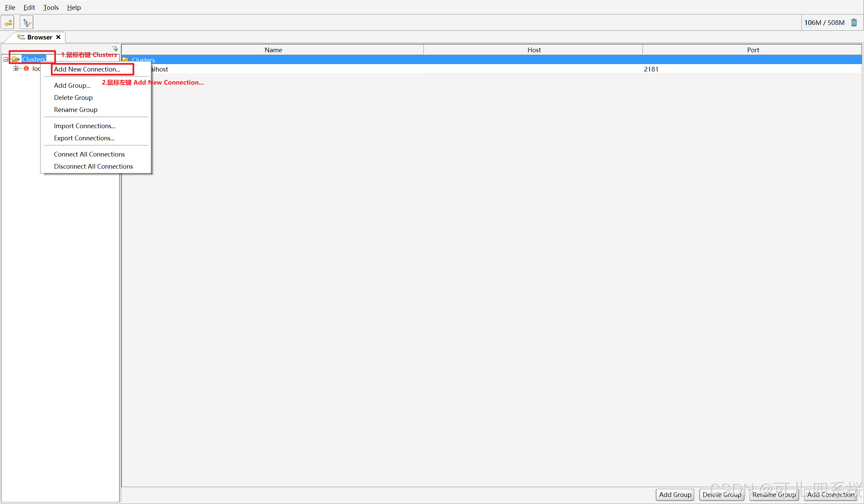
Task: Click the red status dot on localhost node
Action: click(26, 68)
